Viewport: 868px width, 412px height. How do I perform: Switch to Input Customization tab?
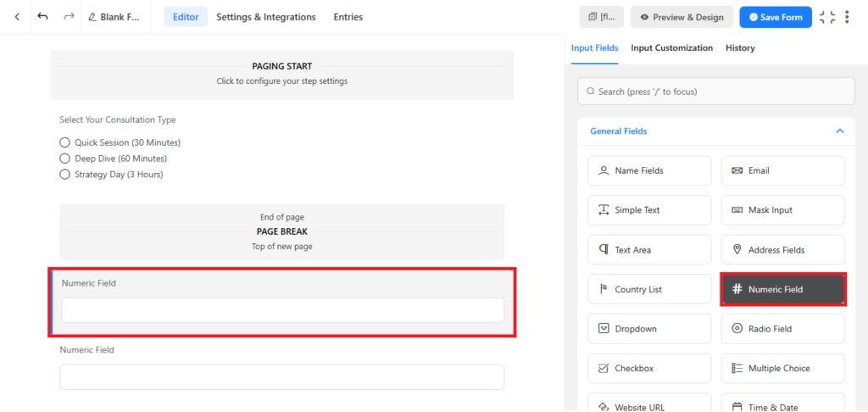point(671,48)
